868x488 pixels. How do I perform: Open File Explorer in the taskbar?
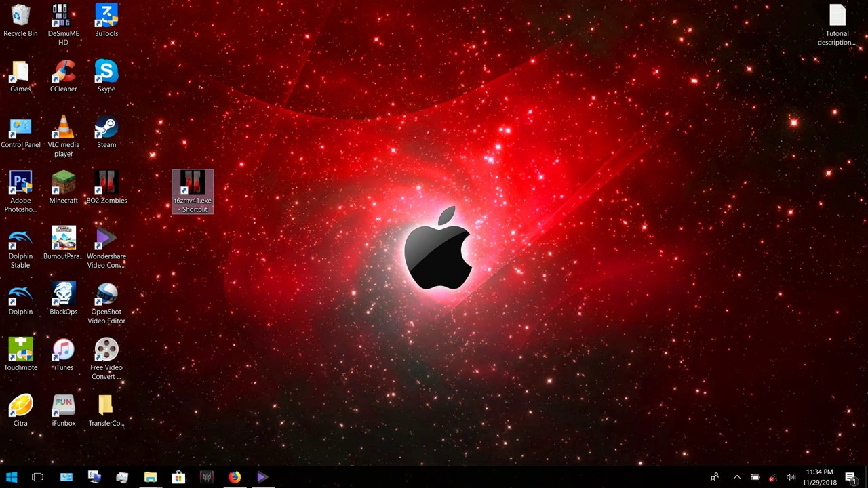click(x=150, y=477)
